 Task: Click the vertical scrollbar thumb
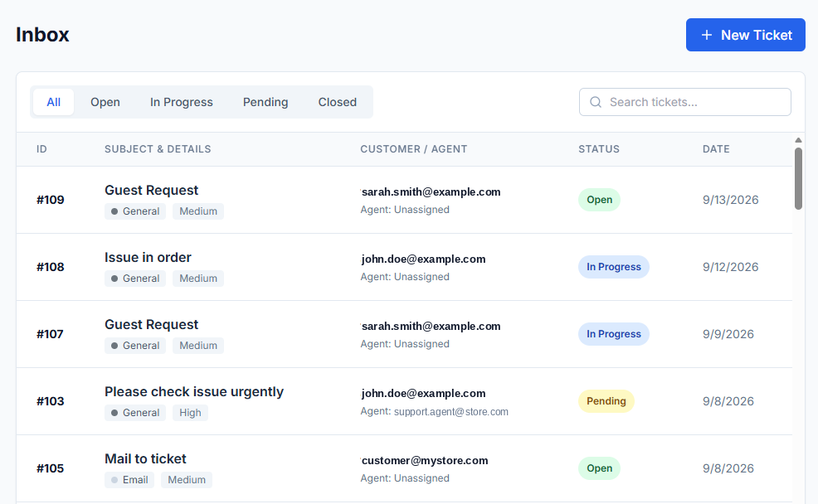(x=798, y=179)
